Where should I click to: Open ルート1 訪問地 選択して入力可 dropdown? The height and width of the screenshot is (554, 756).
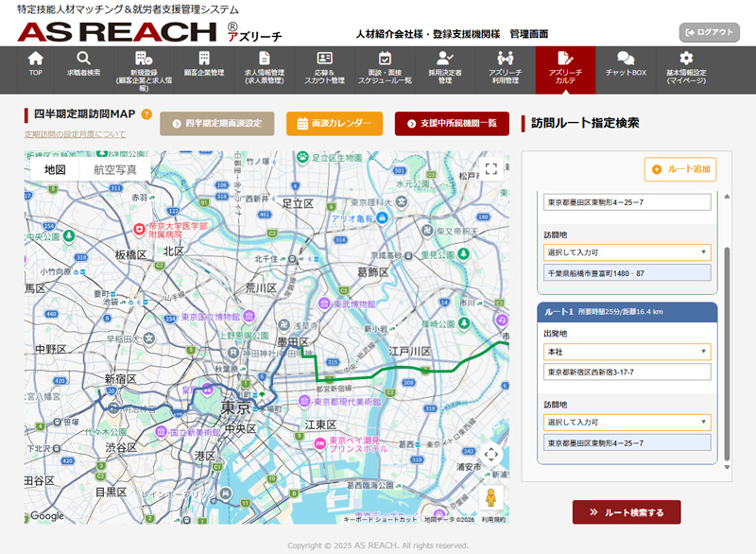(x=627, y=422)
